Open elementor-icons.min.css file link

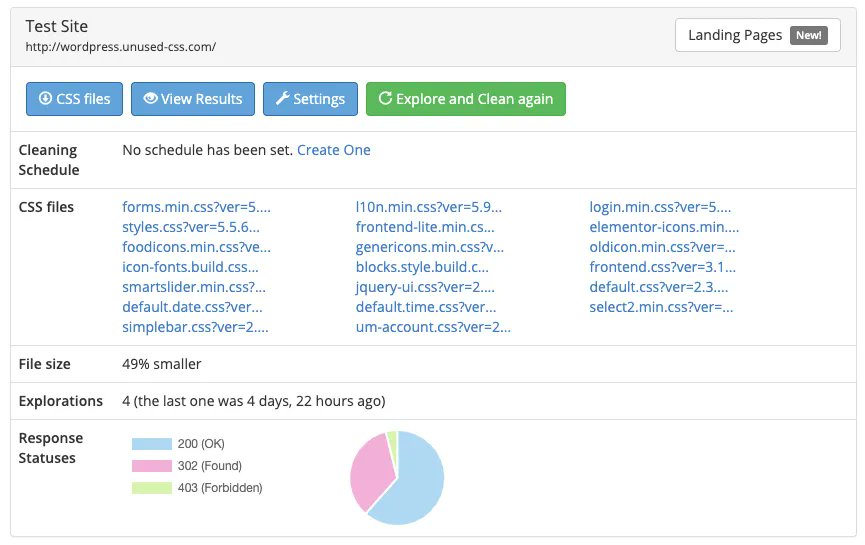(664, 227)
